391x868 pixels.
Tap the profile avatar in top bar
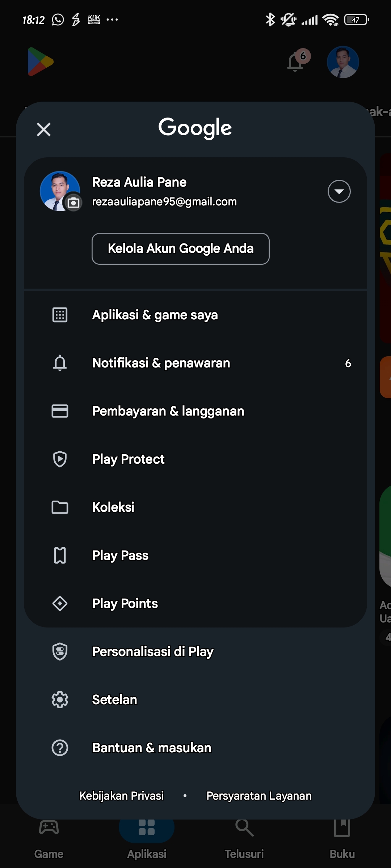342,62
